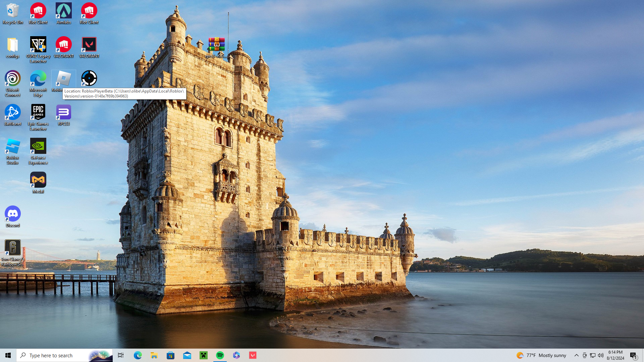Viewport: 644px width, 362px height.
Task: Click the Windows Start button
Action: point(8,355)
